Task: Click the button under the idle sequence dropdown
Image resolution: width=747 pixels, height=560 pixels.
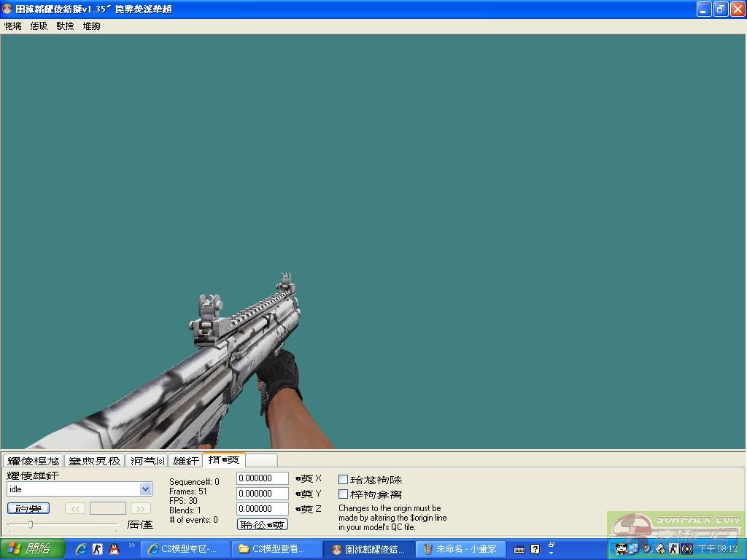Action: 28,508
